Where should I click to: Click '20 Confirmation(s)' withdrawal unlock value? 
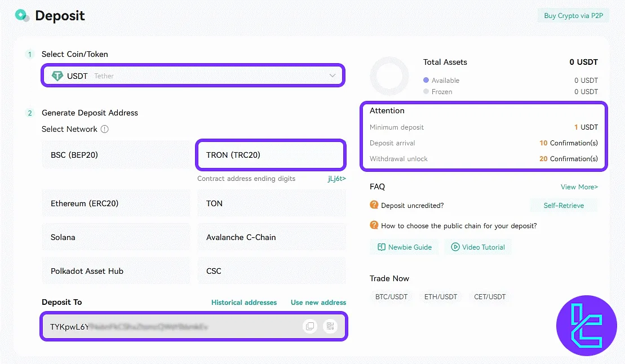tap(569, 159)
